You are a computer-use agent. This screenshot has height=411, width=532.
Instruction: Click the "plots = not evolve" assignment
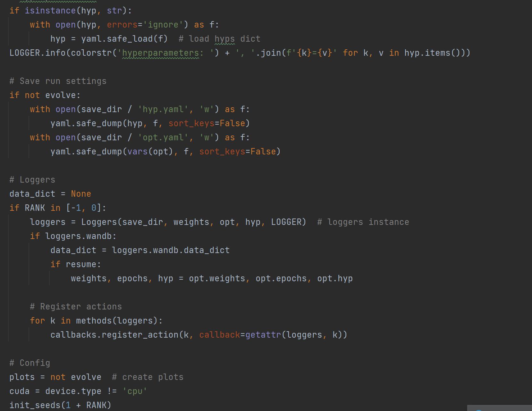tap(55, 377)
